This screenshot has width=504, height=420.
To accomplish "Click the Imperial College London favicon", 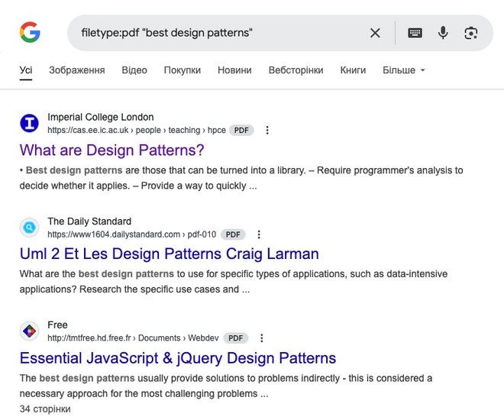I will point(29,123).
